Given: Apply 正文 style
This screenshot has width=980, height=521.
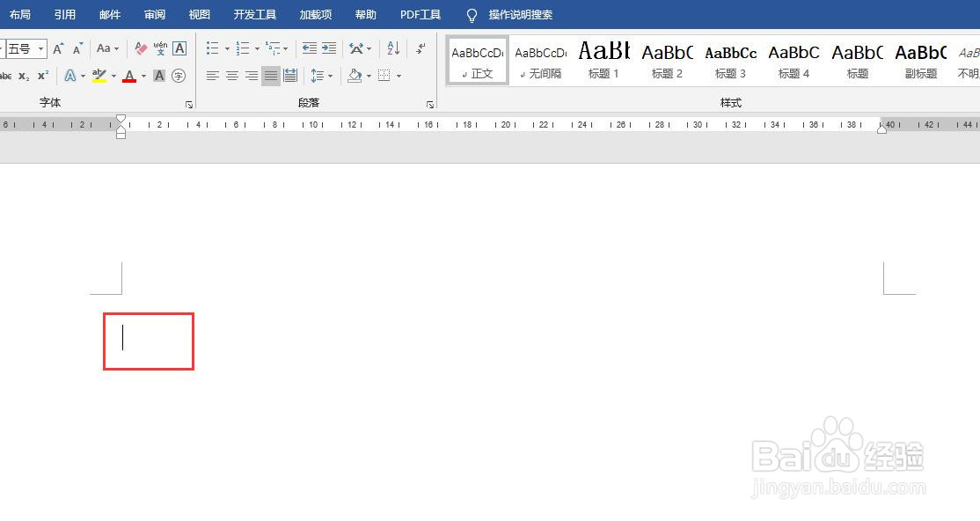Looking at the screenshot, I should pos(478,61).
